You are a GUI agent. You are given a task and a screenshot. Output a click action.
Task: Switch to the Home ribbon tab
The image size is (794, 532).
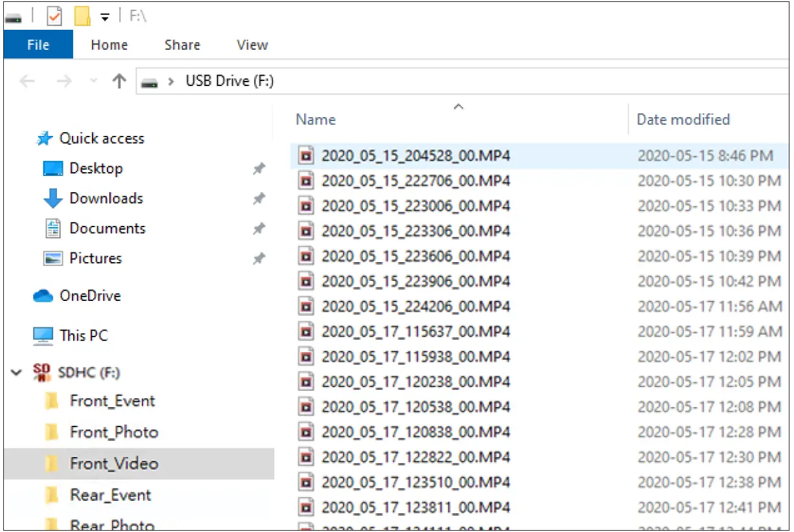[109, 45]
